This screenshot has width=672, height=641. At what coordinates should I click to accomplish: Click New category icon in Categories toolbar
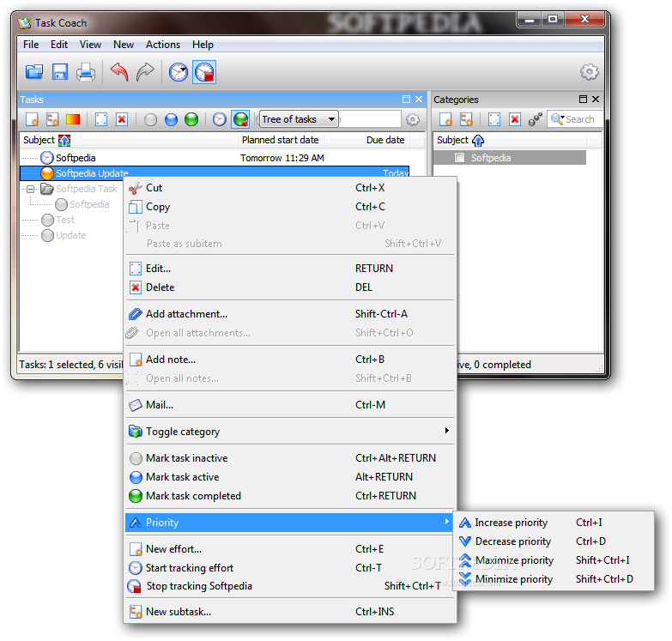click(x=445, y=119)
